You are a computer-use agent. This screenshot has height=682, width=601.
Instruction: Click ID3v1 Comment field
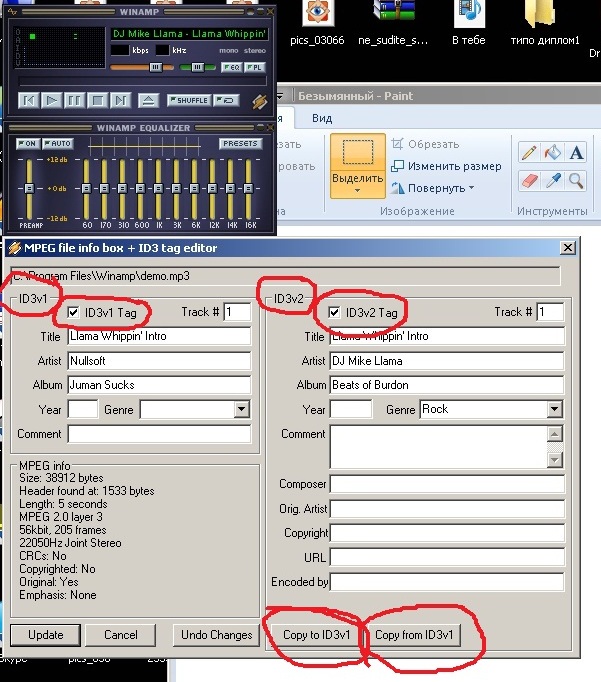tap(159, 434)
